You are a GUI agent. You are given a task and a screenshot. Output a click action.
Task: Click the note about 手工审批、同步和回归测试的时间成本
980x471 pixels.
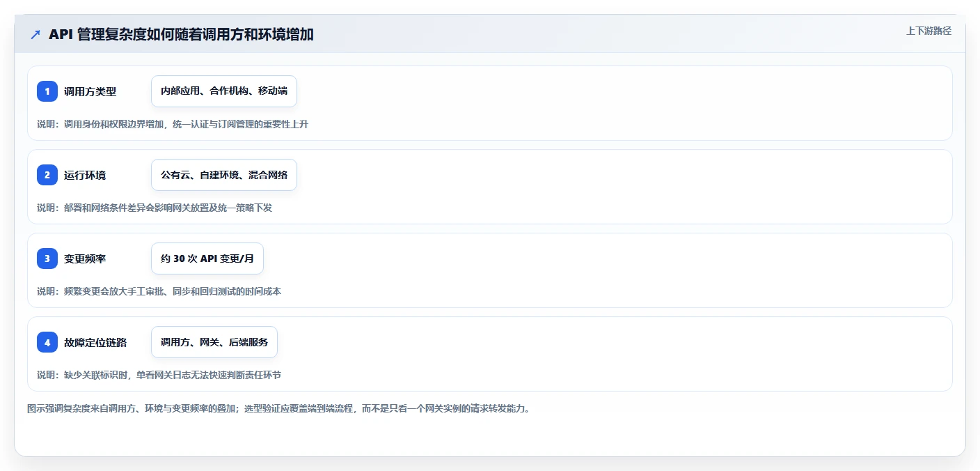[159, 291]
